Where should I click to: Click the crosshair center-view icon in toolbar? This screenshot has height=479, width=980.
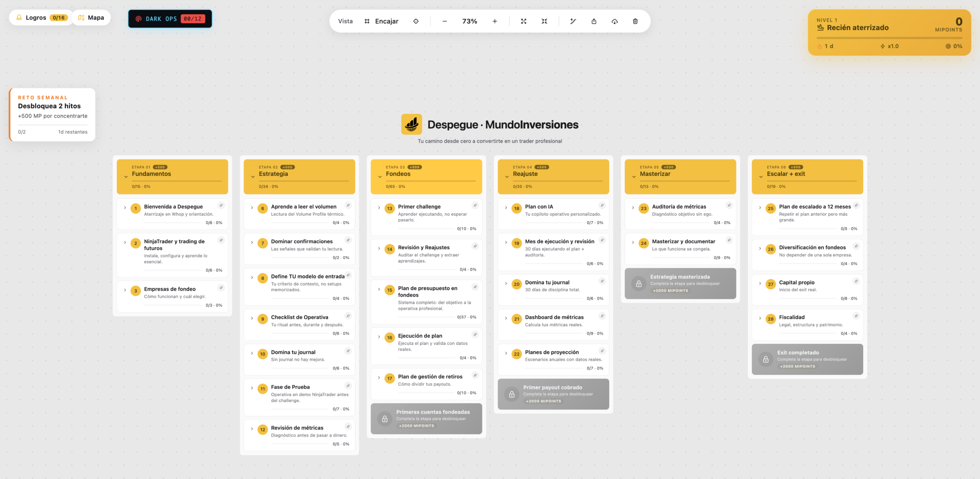tap(416, 21)
